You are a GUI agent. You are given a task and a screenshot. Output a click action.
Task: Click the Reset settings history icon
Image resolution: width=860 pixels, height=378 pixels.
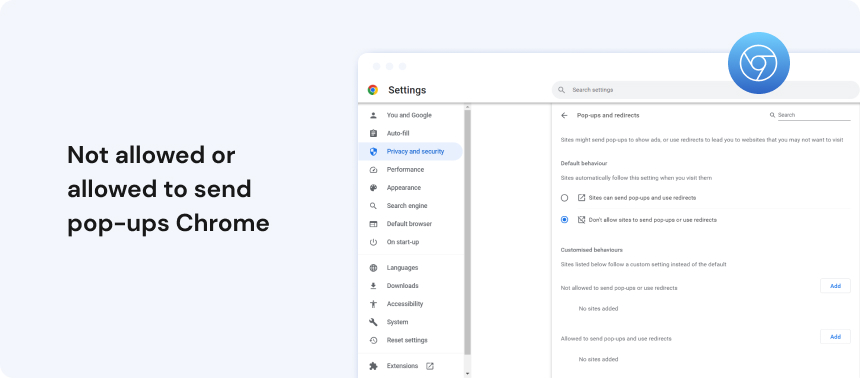(374, 340)
